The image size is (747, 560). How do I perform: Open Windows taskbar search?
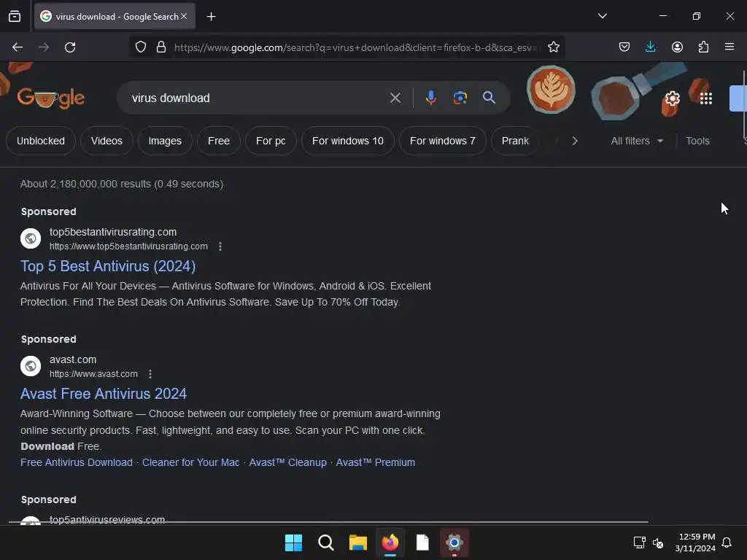[326, 542]
